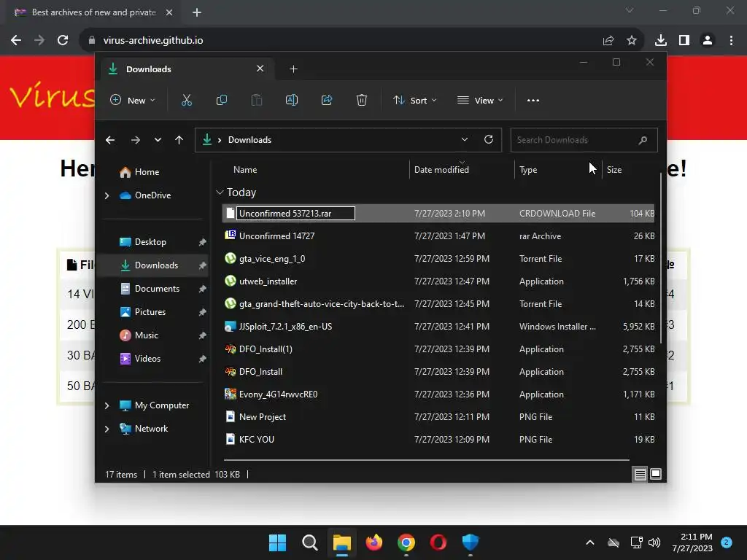The width and height of the screenshot is (747, 560).
Task: Expand OneDrive in navigation pane
Action: 107,195
